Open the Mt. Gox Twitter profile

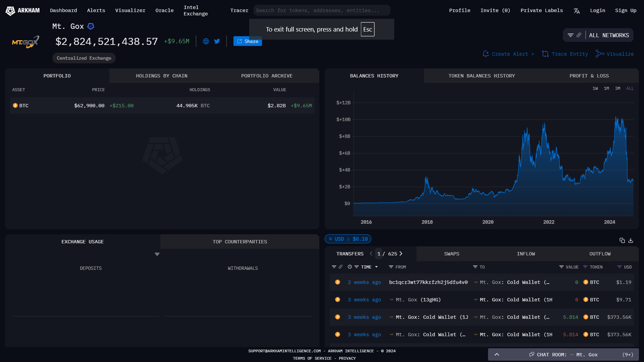click(x=217, y=41)
